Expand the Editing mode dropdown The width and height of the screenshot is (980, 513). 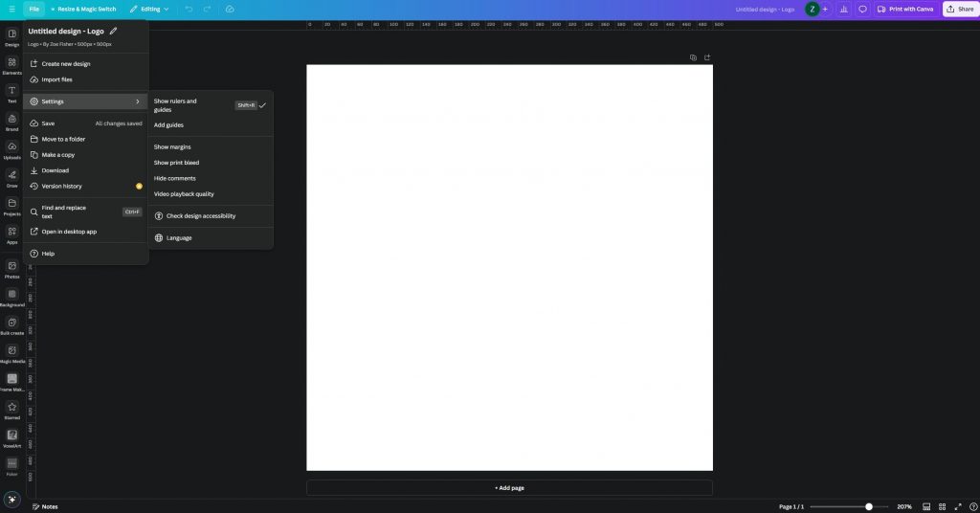(149, 9)
